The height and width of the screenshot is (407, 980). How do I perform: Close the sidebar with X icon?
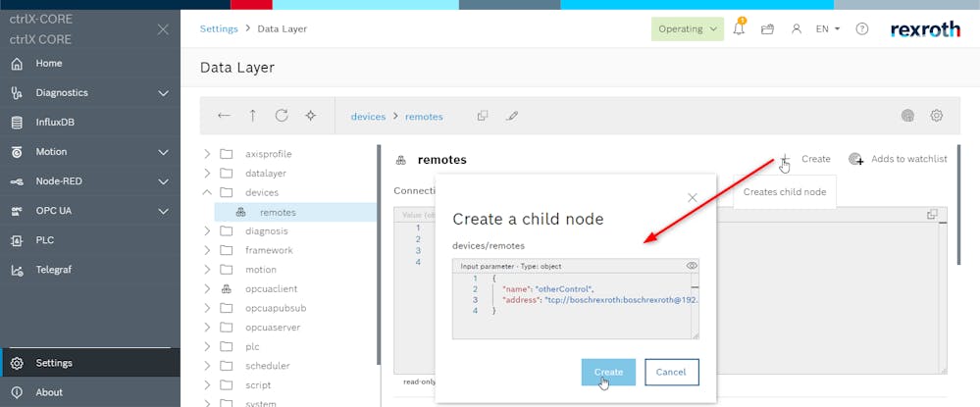pyautogui.click(x=163, y=29)
